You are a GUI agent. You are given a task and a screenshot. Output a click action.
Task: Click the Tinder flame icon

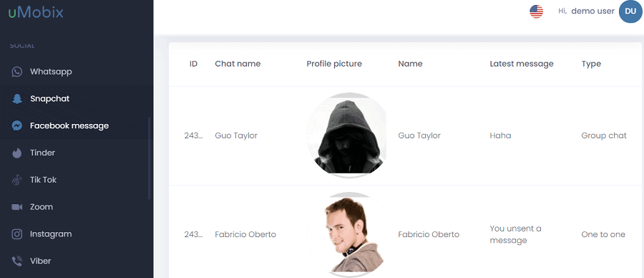[x=17, y=153]
